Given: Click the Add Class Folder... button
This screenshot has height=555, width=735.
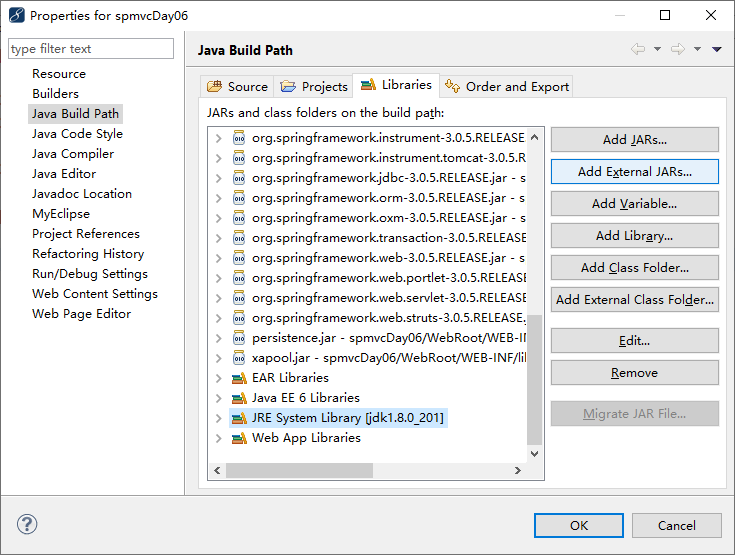Looking at the screenshot, I should click(635, 268).
